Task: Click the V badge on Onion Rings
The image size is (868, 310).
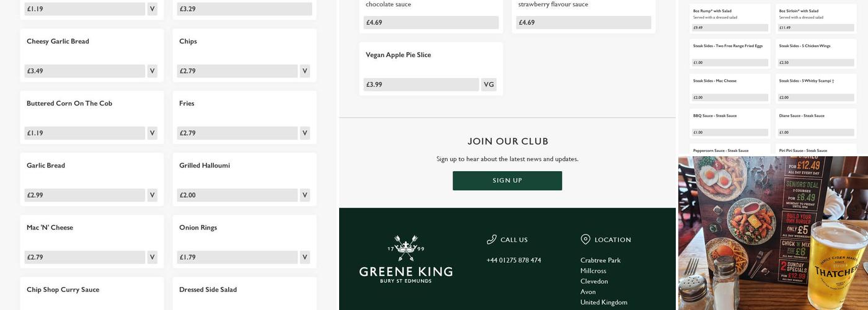Action: coord(304,257)
